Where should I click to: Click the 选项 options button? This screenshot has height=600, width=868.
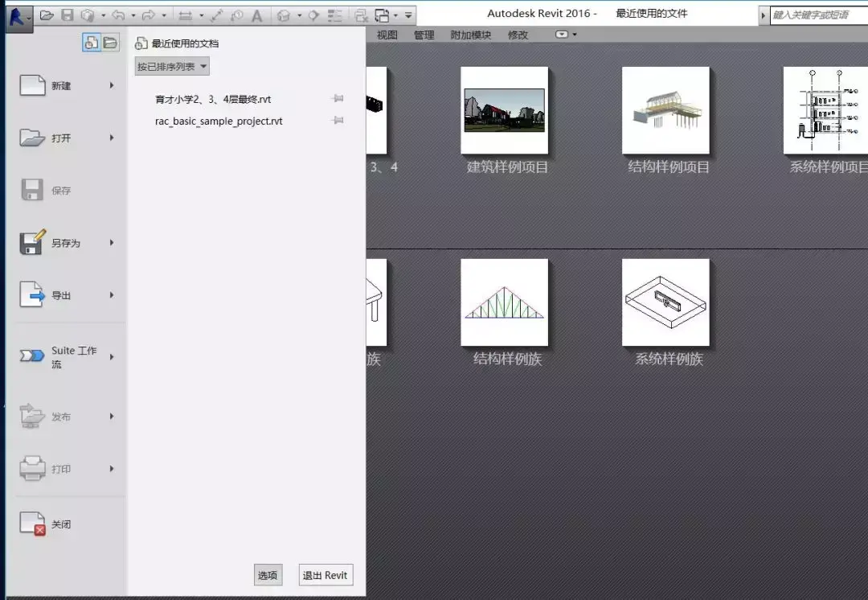coord(268,575)
